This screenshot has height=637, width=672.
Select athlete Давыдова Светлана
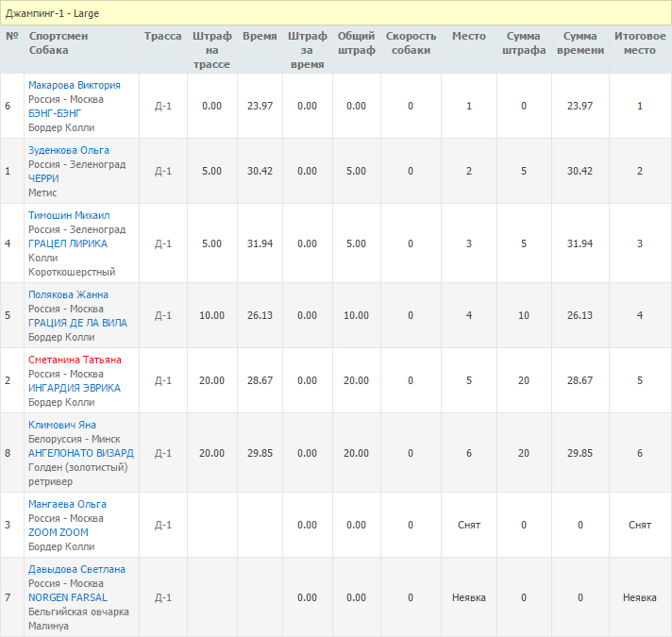click(76, 569)
